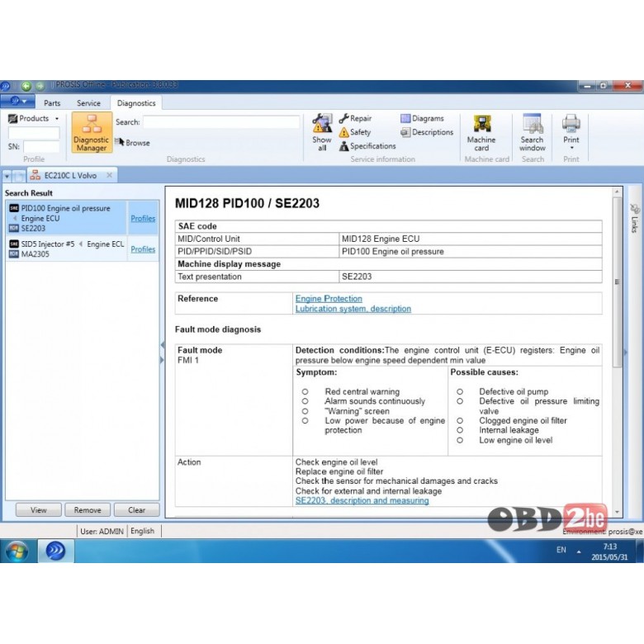The height and width of the screenshot is (644, 644).
Task: Click the Clogged engine oil filter text
Action: coord(523,420)
